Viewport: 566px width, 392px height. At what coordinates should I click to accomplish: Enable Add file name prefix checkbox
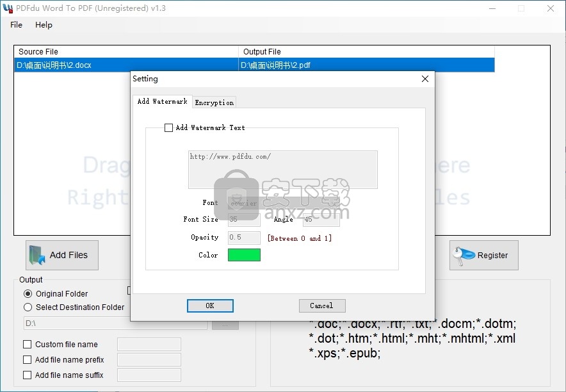coord(27,360)
